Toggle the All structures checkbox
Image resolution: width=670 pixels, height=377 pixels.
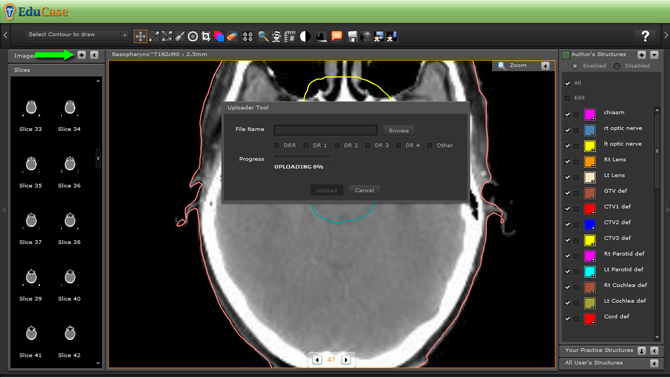tap(567, 83)
